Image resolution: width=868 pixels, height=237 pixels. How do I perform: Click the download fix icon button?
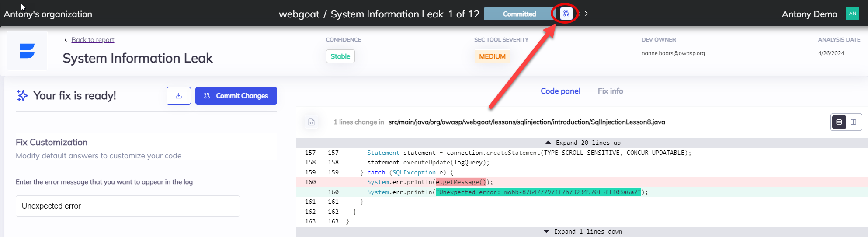(x=178, y=96)
